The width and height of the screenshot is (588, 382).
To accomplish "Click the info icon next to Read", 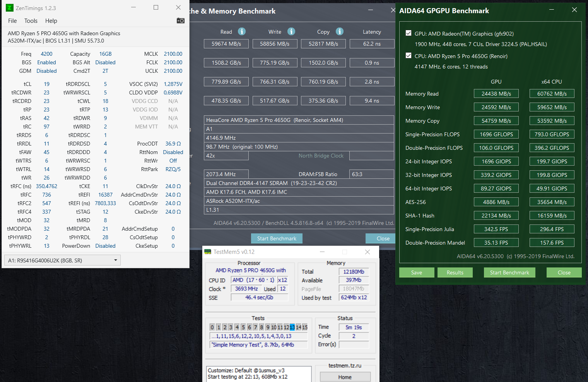I will [x=242, y=31].
